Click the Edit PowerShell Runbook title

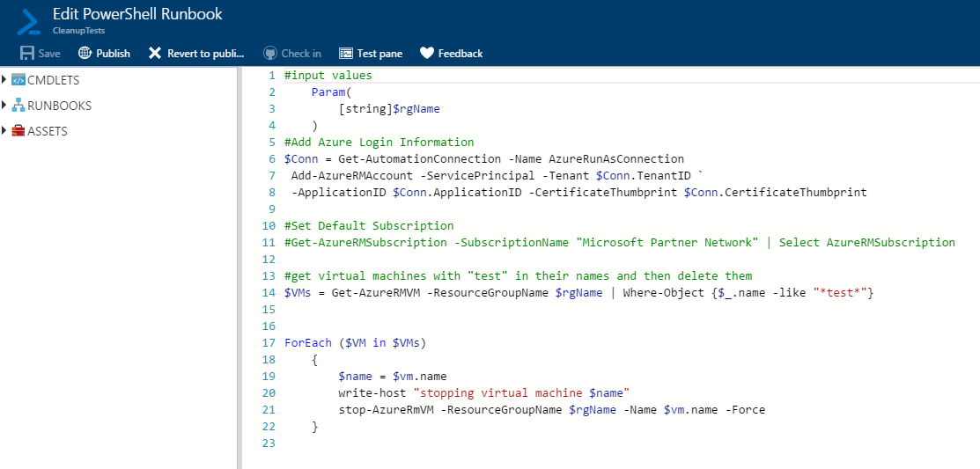(x=137, y=14)
